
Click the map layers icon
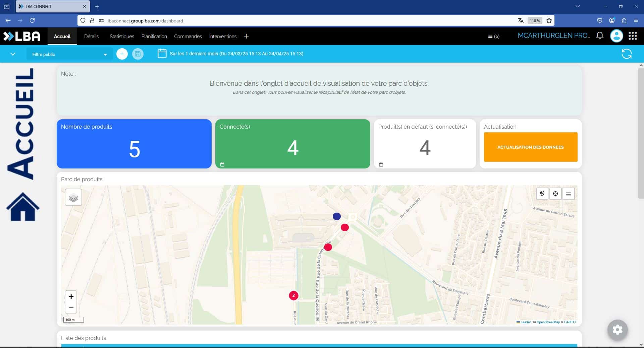tap(73, 198)
